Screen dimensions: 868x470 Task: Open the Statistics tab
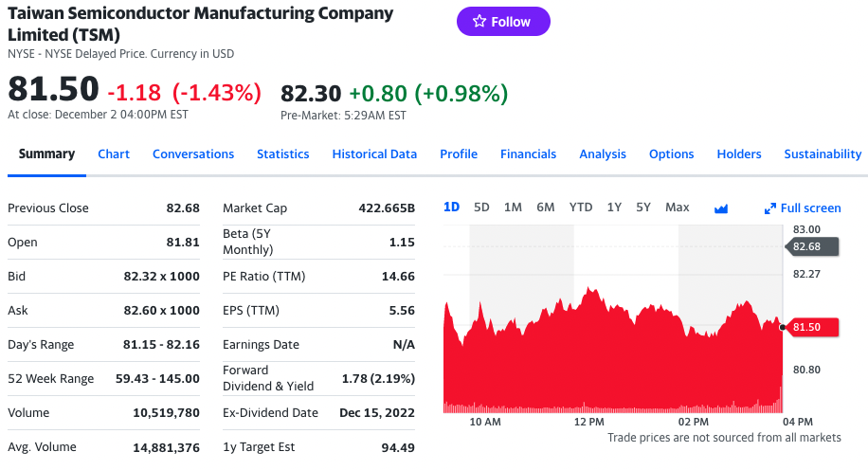click(282, 154)
